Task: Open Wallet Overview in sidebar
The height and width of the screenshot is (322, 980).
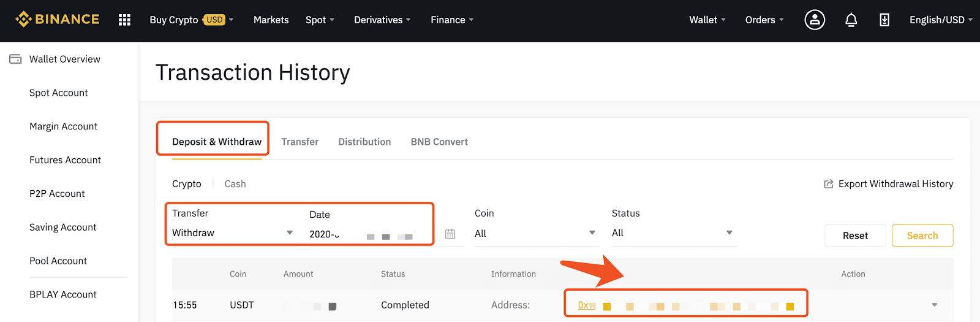Action: (65, 59)
